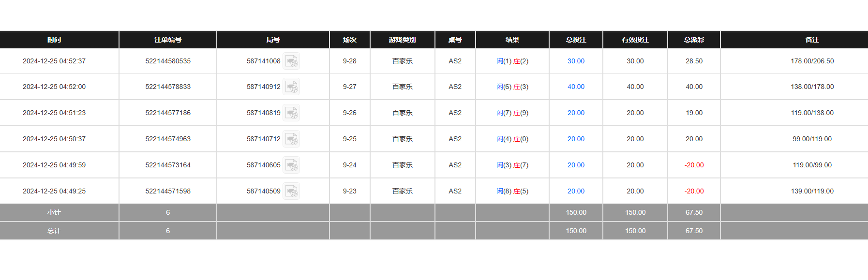Select timestamp 2024-12-25 04:49:25
The width and height of the screenshot is (868, 280).
click(54, 192)
